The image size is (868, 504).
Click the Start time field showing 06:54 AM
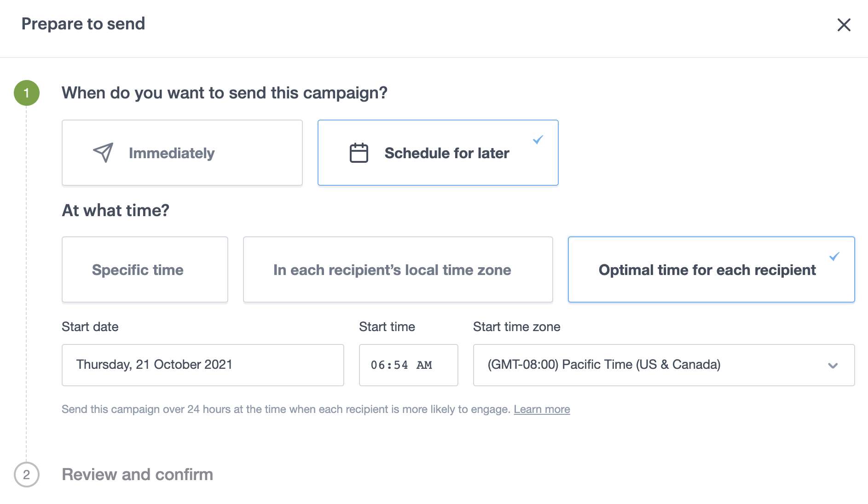tap(408, 365)
